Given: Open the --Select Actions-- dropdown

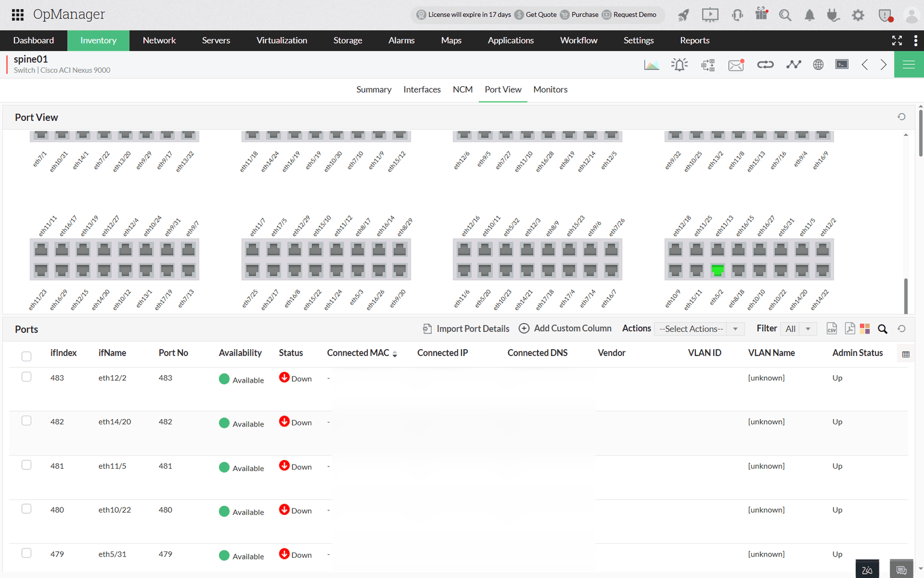Looking at the screenshot, I should tap(698, 328).
